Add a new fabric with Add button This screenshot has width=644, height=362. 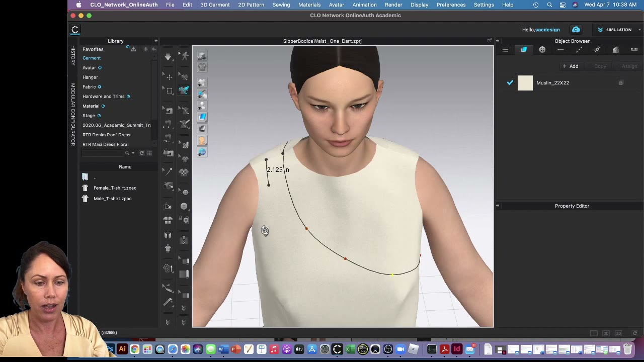click(571, 66)
